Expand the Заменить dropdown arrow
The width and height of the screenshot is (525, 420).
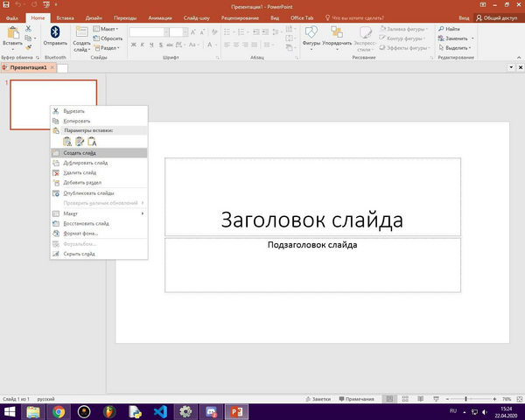coord(472,38)
